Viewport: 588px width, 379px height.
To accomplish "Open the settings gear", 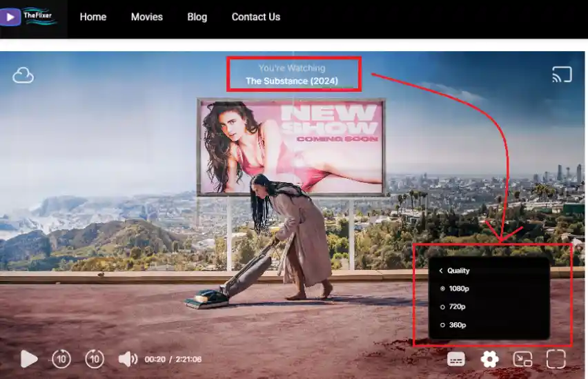I will pos(489,359).
